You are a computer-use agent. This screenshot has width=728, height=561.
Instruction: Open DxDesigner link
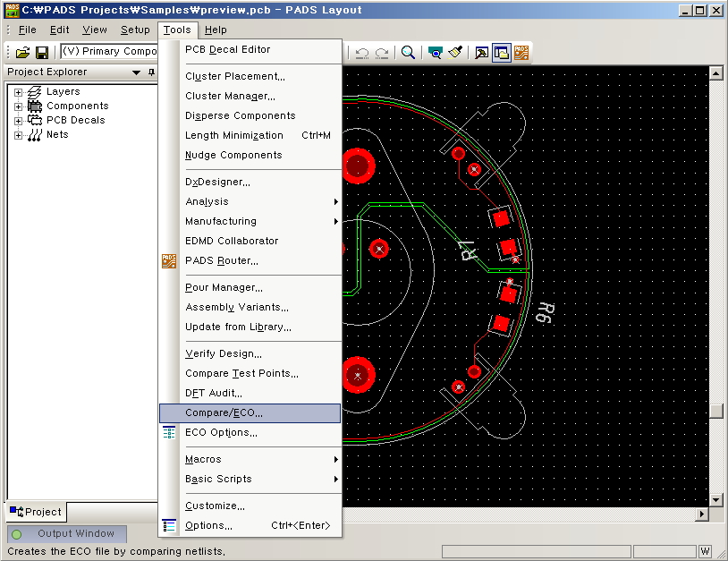(x=250, y=182)
